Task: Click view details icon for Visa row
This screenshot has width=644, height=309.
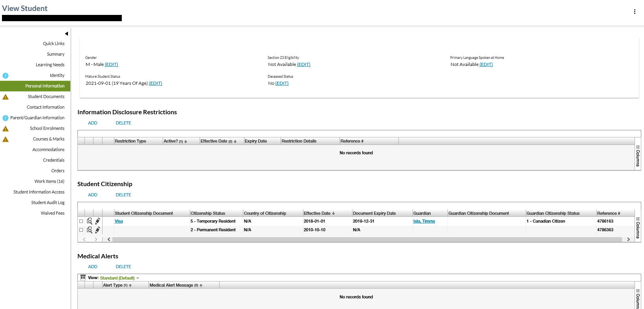Action: tap(90, 221)
